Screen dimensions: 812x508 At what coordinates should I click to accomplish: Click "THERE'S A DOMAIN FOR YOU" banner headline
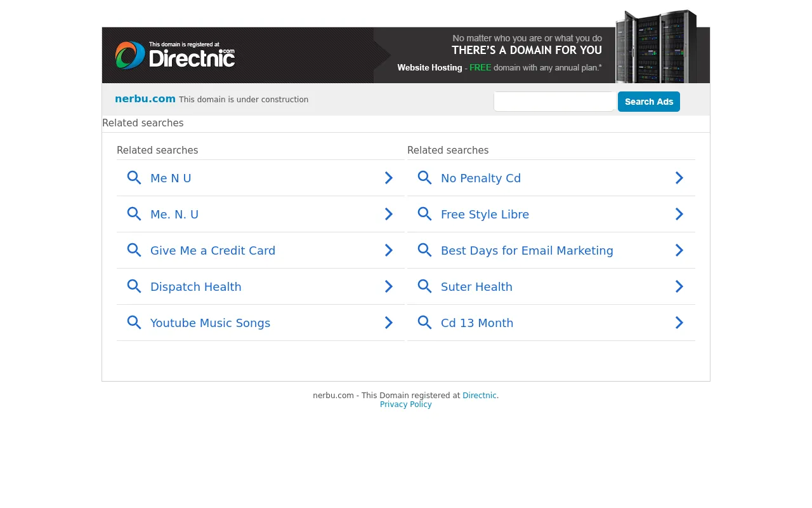pyautogui.click(x=527, y=50)
